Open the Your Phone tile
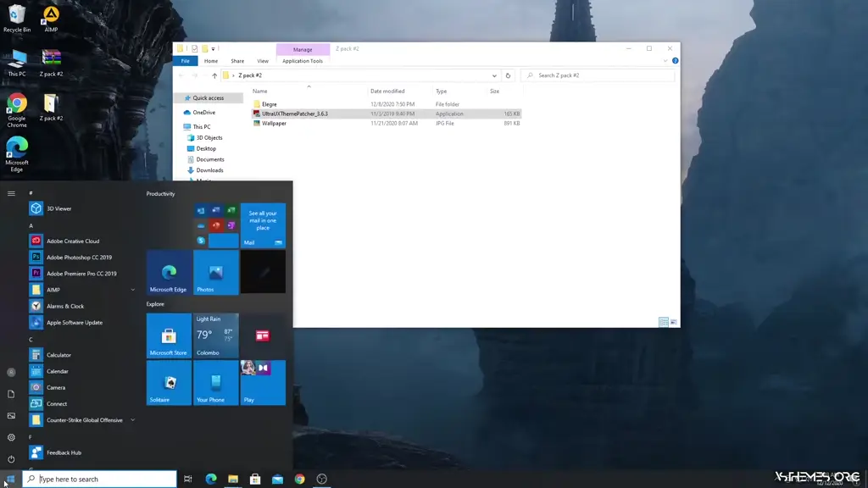 [x=215, y=382]
